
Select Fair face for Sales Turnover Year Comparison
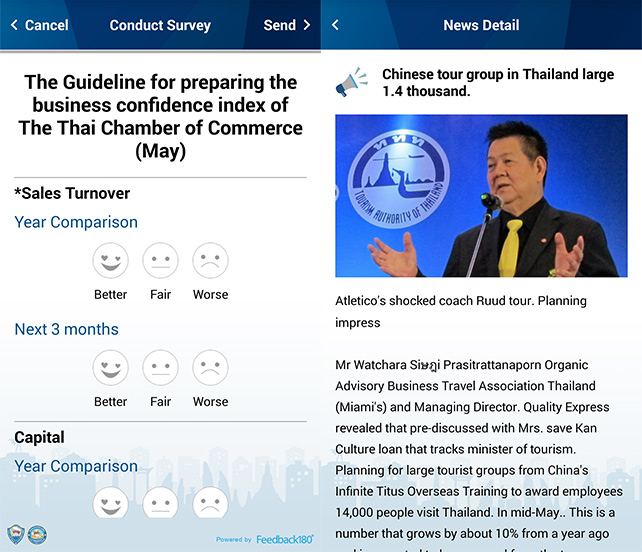coord(160,261)
